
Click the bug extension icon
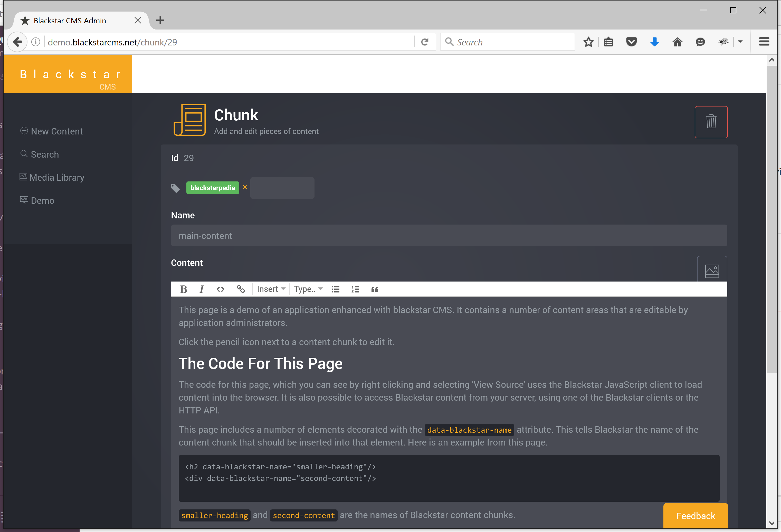pyautogui.click(x=723, y=42)
